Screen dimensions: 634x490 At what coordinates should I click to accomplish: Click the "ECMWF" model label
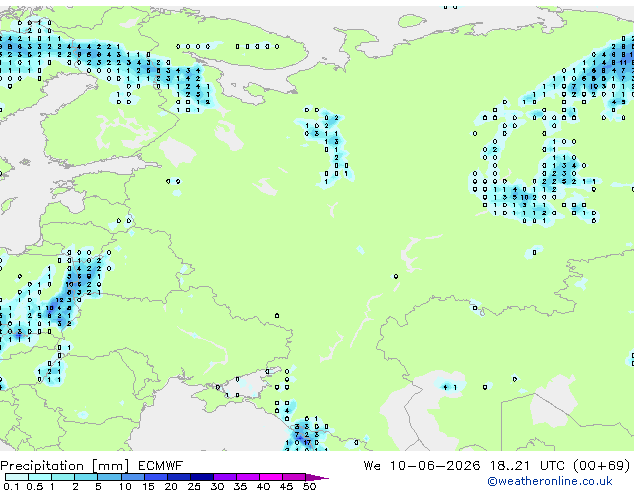coord(160,466)
